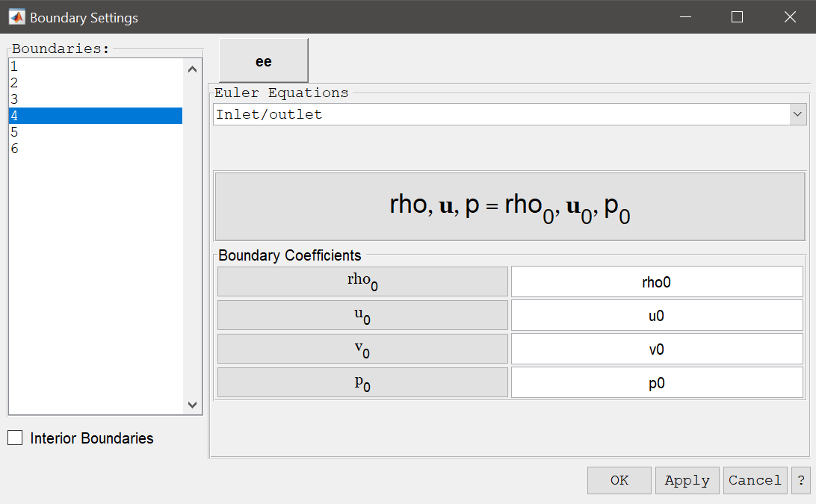
Task: Click the boundaries list scroll up arrow
Action: tap(192, 69)
